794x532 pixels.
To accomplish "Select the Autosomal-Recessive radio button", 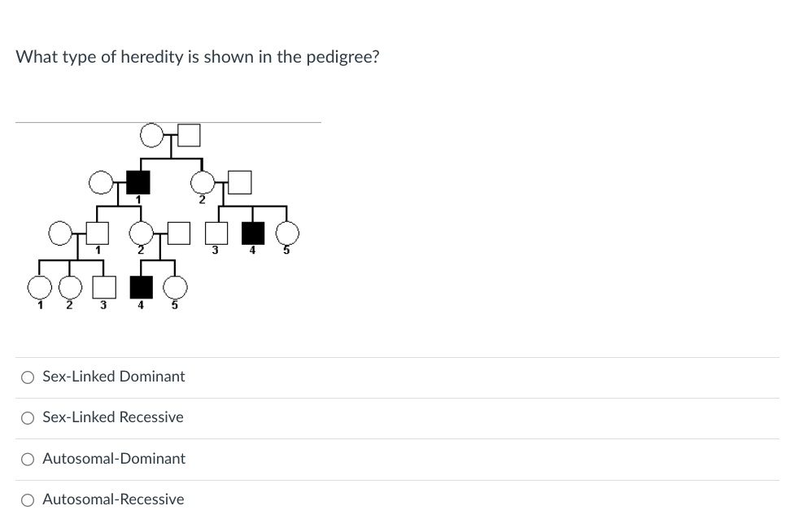I will pos(28,499).
